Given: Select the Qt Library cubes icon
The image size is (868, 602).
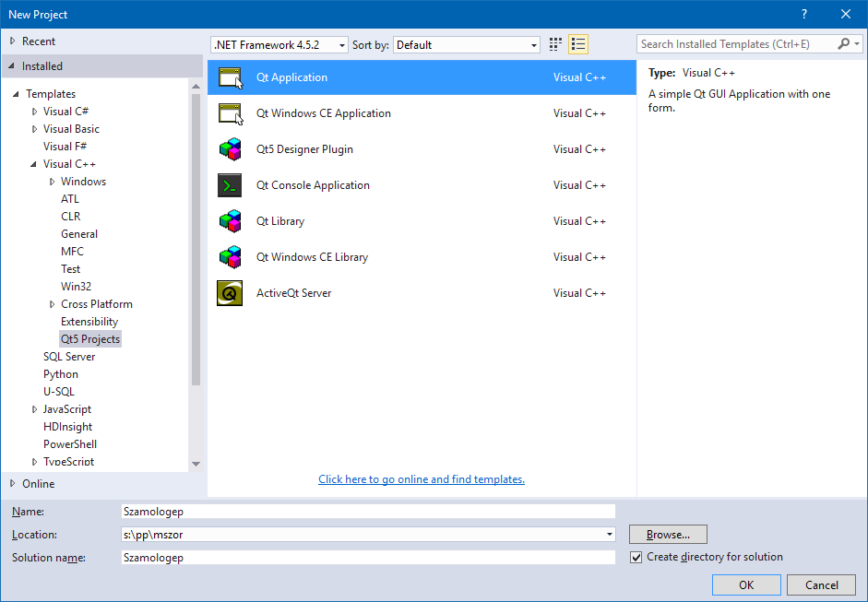Looking at the screenshot, I should point(231,221).
